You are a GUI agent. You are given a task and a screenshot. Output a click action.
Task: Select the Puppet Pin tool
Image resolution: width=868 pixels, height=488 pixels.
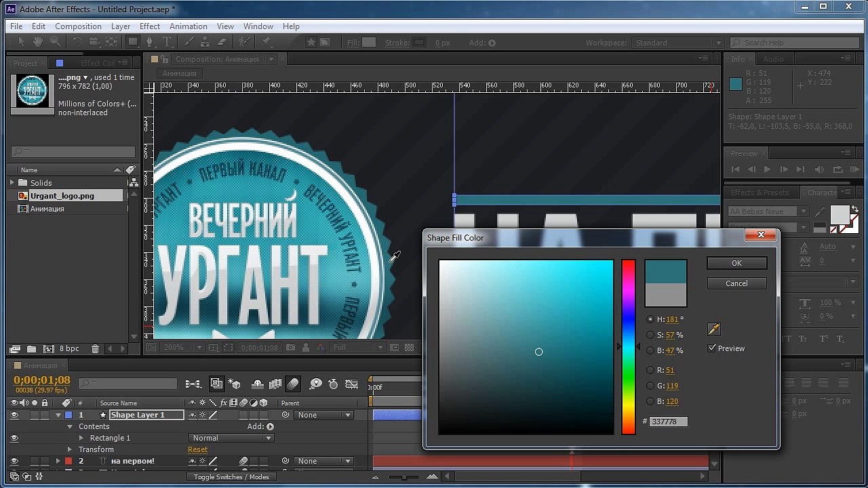click(x=267, y=42)
